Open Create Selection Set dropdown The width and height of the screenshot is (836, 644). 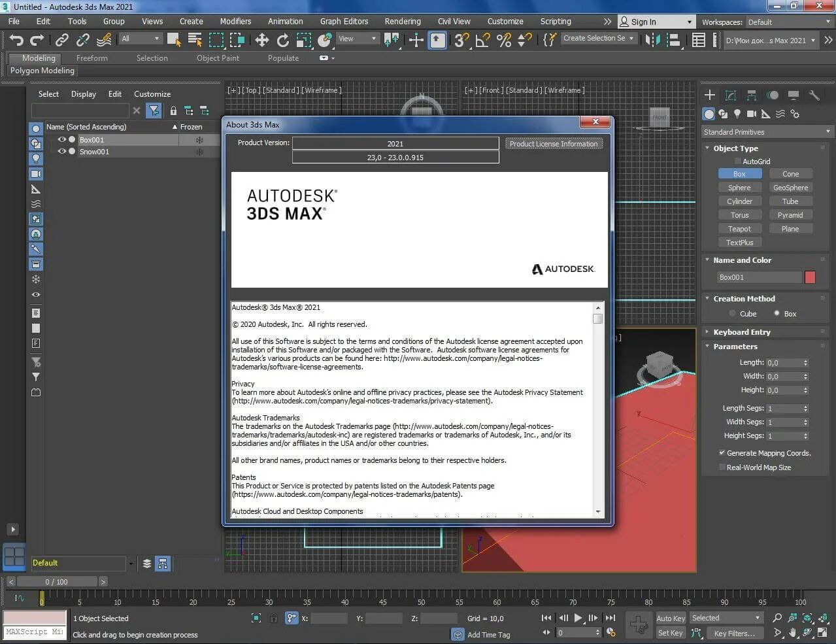[599, 38]
